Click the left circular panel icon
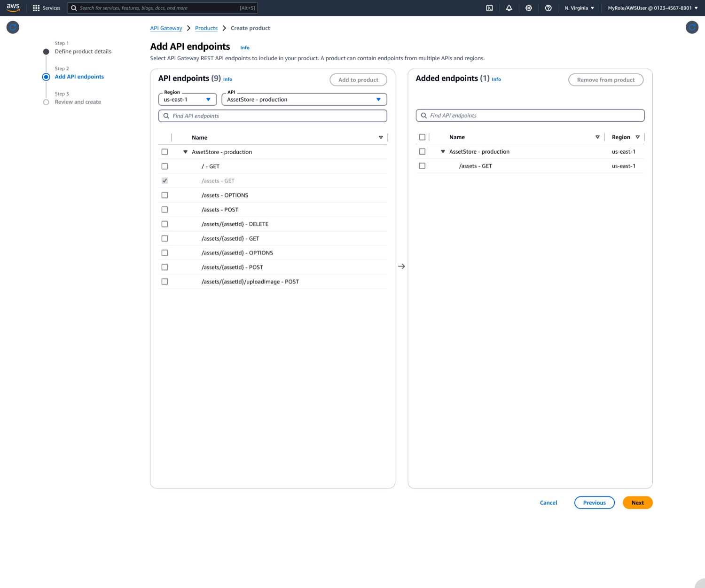Viewport: 705px width, 588px height. (x=13, y=27)
